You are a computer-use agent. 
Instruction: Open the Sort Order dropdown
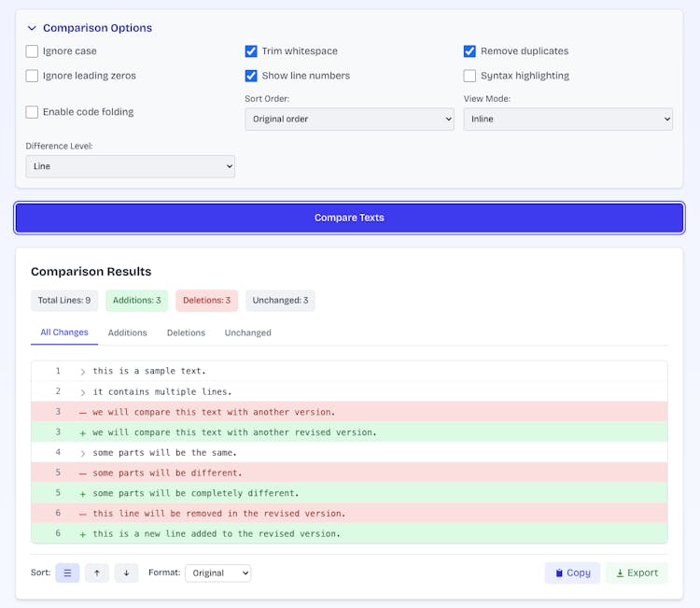point(349,120)
